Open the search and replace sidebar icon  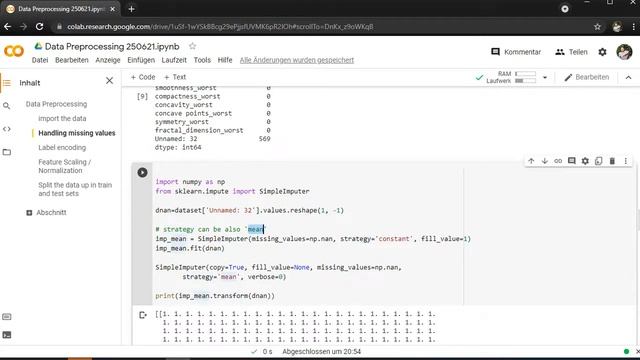point(7,106)
